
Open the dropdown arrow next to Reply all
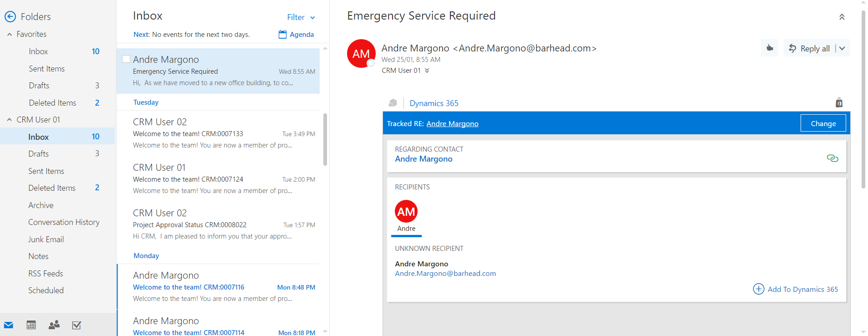[x=842, y=48]
